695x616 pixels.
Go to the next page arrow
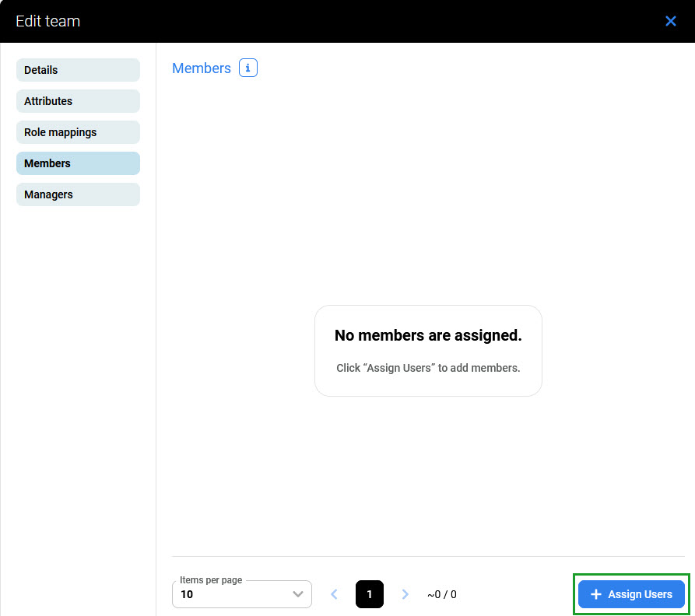[x=405, y=594]
